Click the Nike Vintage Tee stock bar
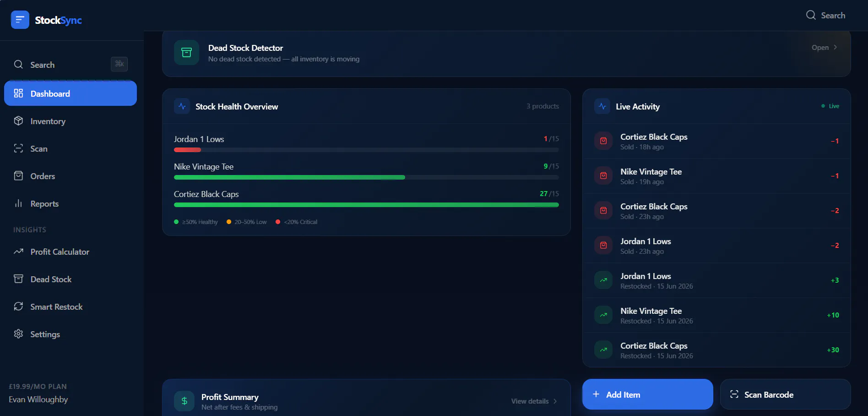The height and width of the screenshot is (416, 868). point(366,177)
